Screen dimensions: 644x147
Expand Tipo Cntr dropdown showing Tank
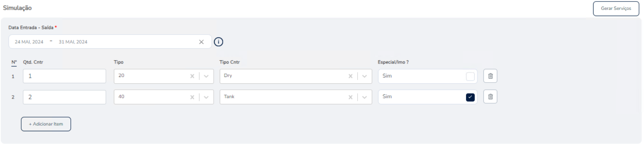(x=365, y=97)
